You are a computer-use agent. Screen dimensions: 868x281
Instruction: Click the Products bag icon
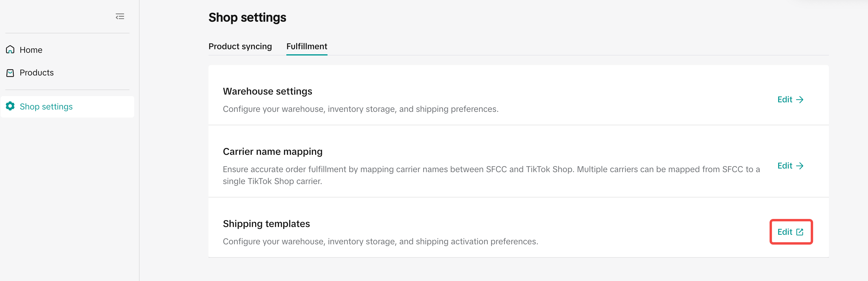[10, 73]
